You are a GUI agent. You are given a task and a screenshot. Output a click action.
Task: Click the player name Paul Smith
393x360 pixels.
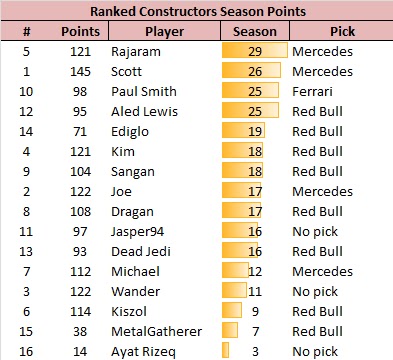click(144, 91)
